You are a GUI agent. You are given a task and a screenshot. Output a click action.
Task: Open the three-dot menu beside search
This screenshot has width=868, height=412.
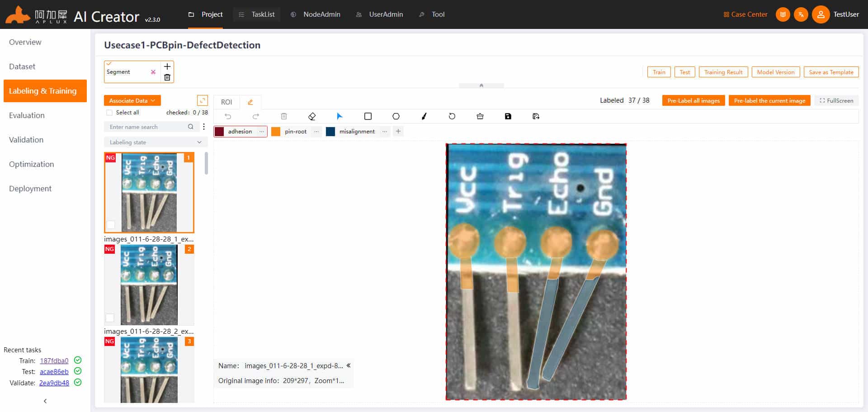[x=204, y=127]
